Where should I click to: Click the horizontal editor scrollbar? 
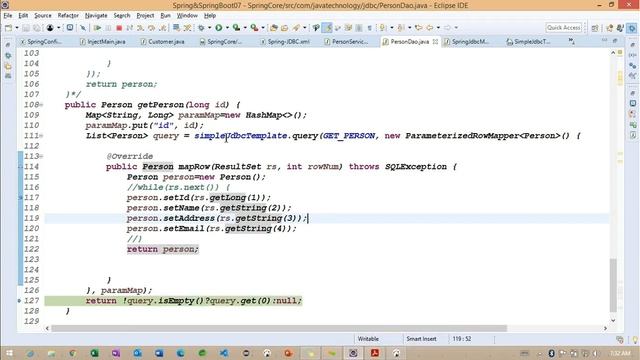pos(279,328)
